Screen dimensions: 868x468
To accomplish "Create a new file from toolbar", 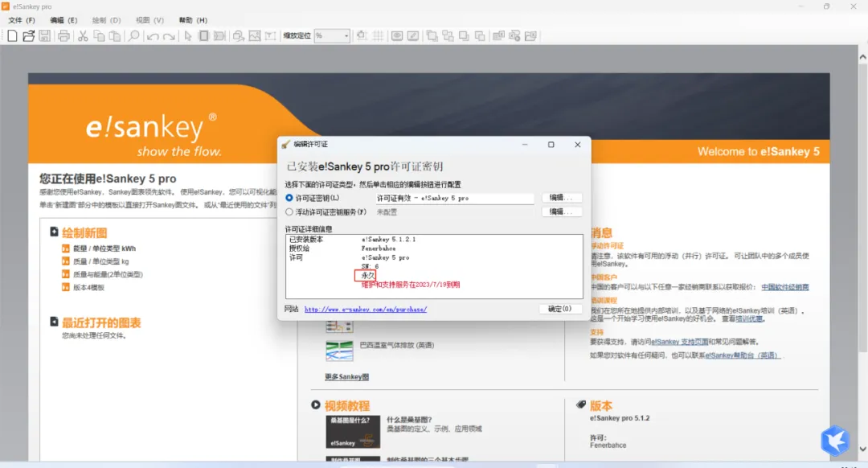I will click(12, 36).
